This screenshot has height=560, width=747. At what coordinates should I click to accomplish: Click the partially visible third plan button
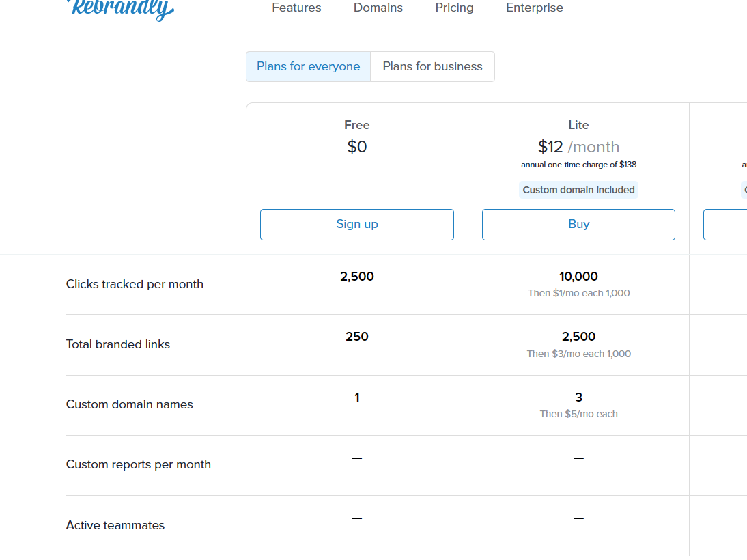click(x=725, y=224)
